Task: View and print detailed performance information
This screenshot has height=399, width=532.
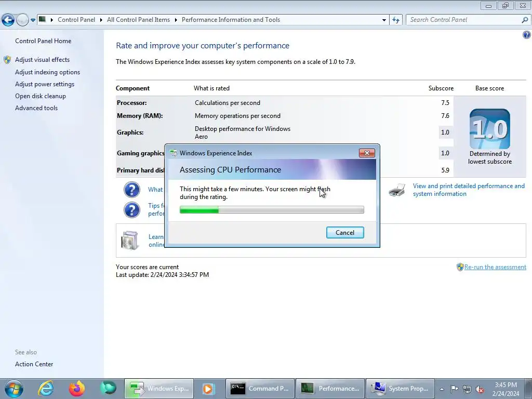Action: [469, 190]
